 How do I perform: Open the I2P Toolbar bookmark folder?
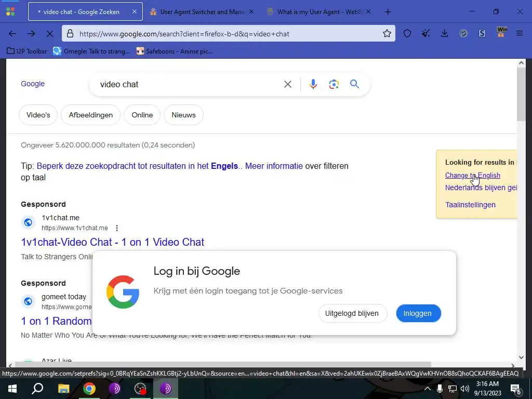[x=27, y=51]
